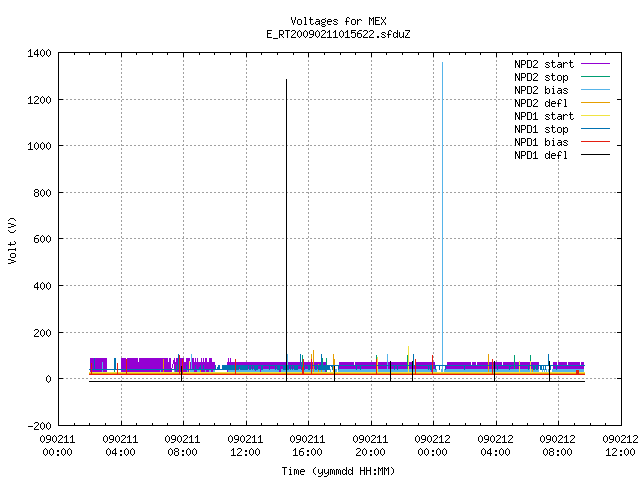Click the light blue NPD2 bias legend line
The image size is (640, 480).
596,90
